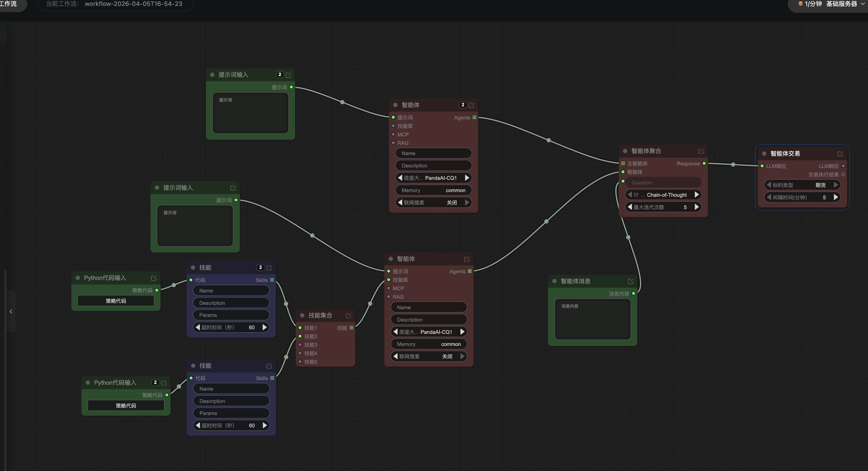Viewport: 868px width, 471px height.
Task: Increase 最大迭代次数 value with right arrow
Action: point(697,207)
